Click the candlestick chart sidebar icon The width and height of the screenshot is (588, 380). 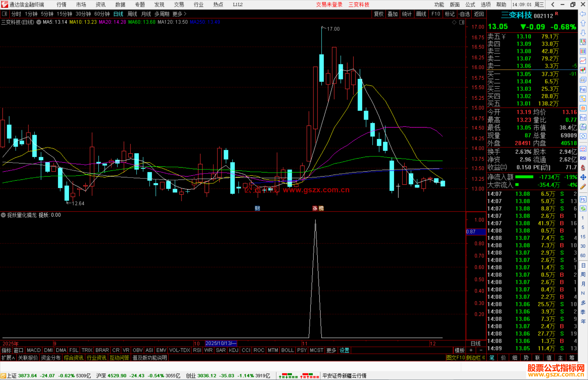[x=583, y=70]
